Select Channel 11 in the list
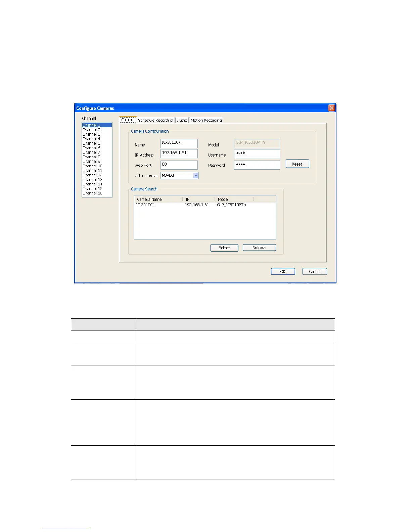 [x=97, y=170]
